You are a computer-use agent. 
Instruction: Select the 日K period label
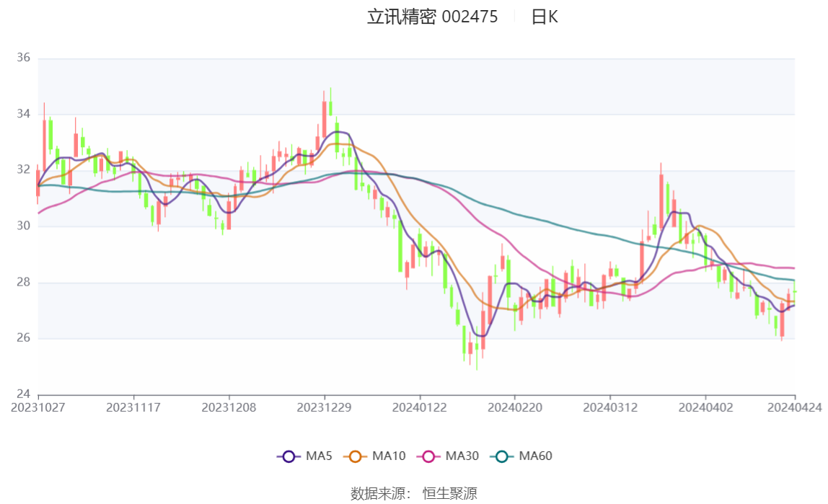click(x=545, y=17)
